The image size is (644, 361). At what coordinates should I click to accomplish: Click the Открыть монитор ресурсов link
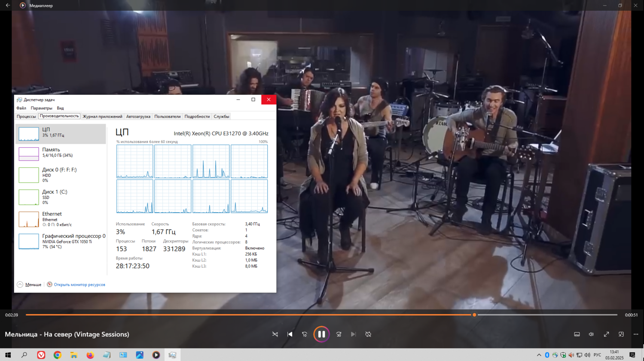click(79, 285)
